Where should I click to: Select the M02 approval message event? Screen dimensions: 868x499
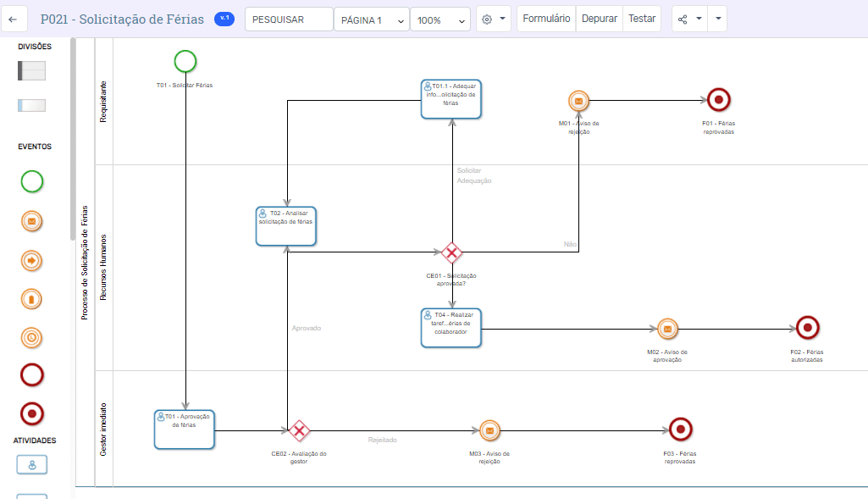pyautogui.click(x=667, y=329)
